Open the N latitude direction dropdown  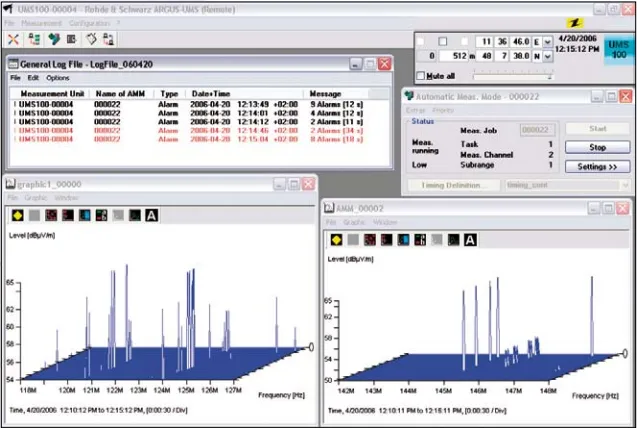click(547, 56)
